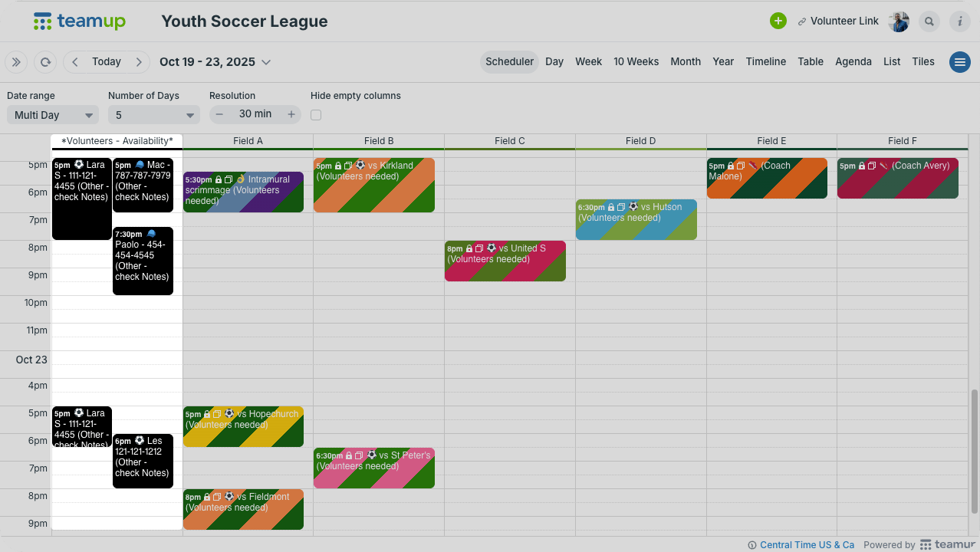Screen dimensions: 980x552
Task: Enable Hide empty columns checkbox
Action: click(316, 115)
